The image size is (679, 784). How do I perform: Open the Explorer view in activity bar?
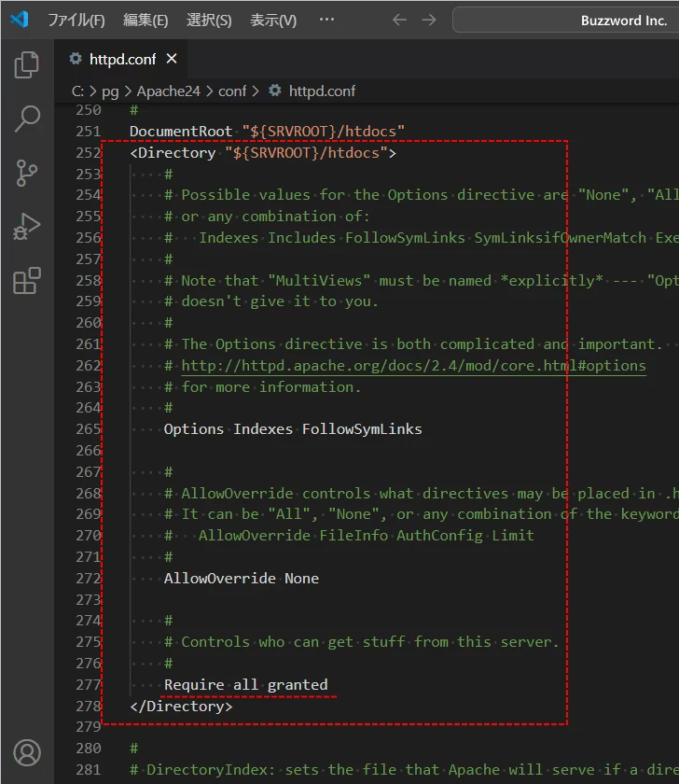point(27,65)
